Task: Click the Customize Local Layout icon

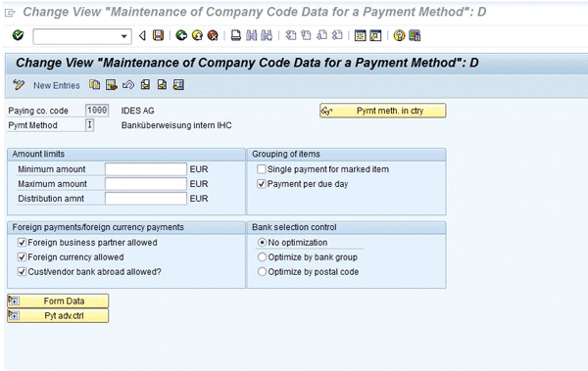Action: [415, 35]
